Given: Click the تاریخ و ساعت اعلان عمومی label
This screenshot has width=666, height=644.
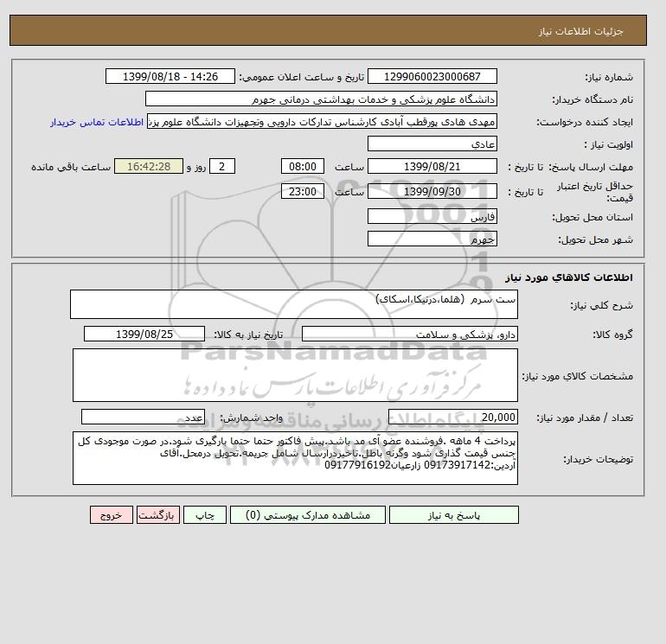Looking at the screenshot, I should point(302,77).
